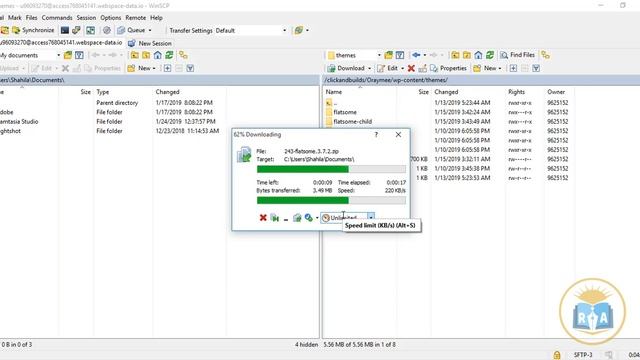Click the lock icon in status bar

[557, 355]
